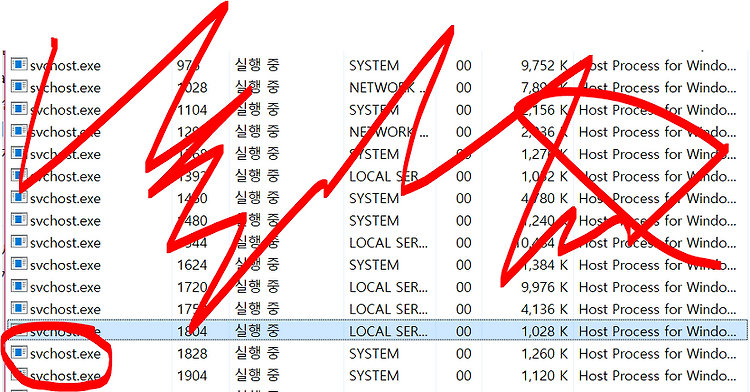
Task: Click the memory value 1,028 K
Action: (544, 331)
